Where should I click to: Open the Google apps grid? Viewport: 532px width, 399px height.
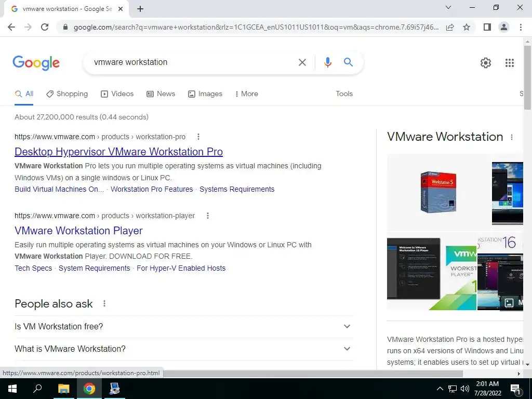point(509,63)
